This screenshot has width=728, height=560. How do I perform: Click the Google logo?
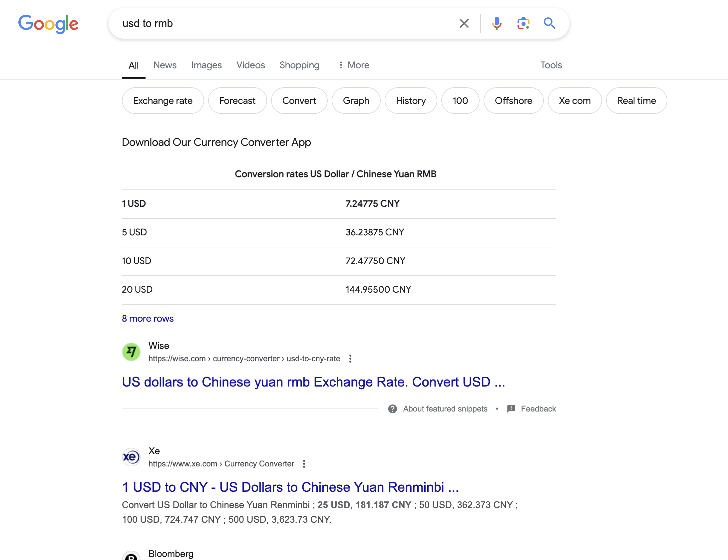click(48, 23)
